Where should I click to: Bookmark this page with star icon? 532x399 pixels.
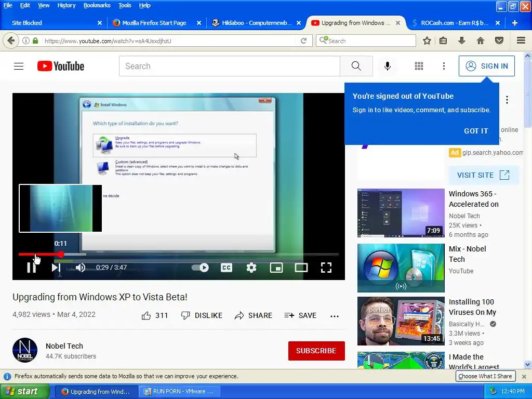[x=427, y=41]
